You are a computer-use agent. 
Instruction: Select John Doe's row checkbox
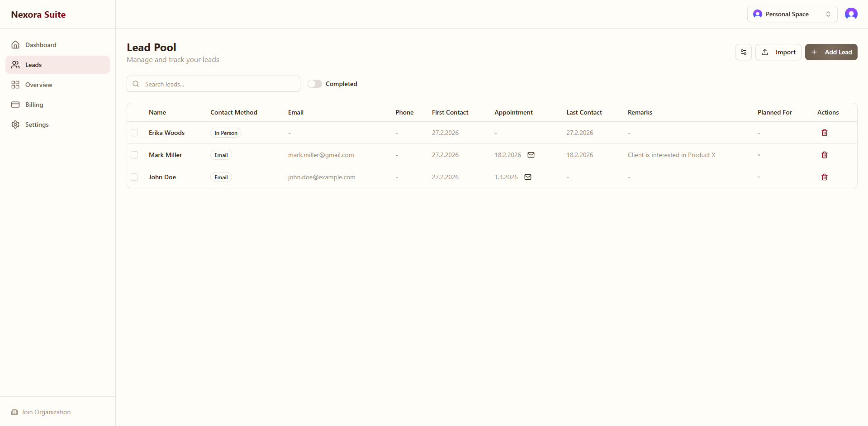tap(134, 177)
